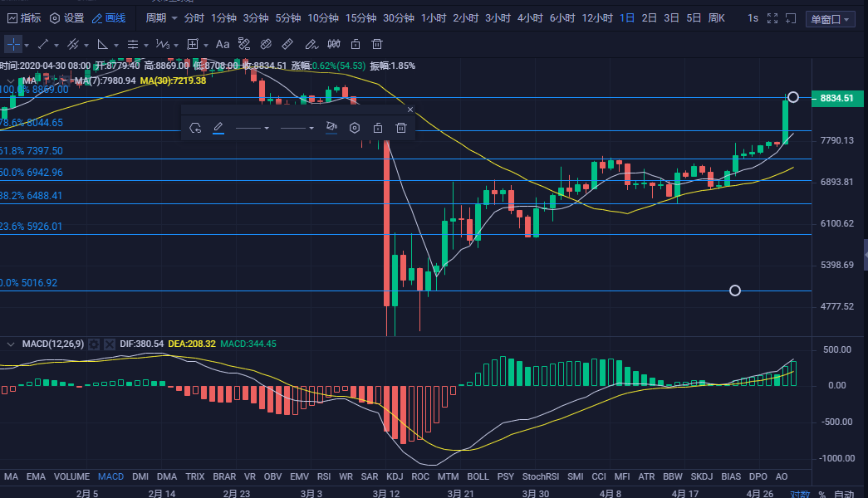The height and width of the screenshot is (498, 868).
Task: Collapse the MA indicator legend chevron
Action: [x=11, y=81]
